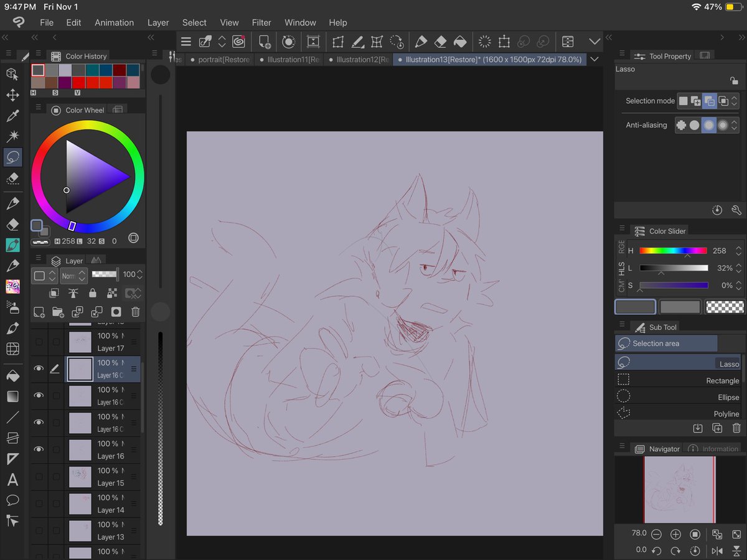This screenshot has width=747, height=560.
Task: Delete sub tool with trash icon
Action: tap(736, 428)
